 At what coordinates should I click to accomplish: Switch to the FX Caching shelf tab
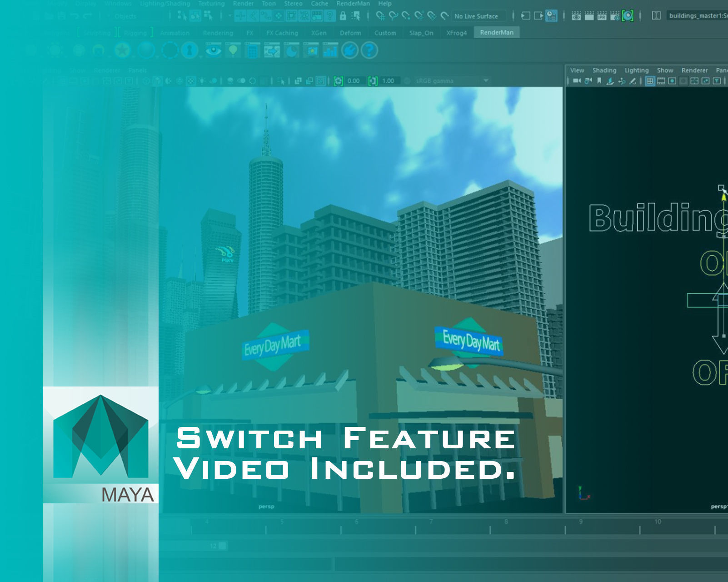point(282,33)
